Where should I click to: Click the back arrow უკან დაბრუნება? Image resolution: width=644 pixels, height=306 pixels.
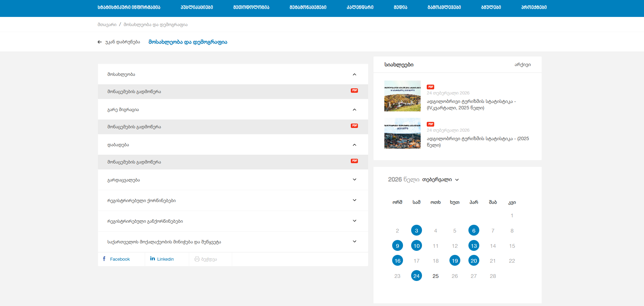[100, 42]
